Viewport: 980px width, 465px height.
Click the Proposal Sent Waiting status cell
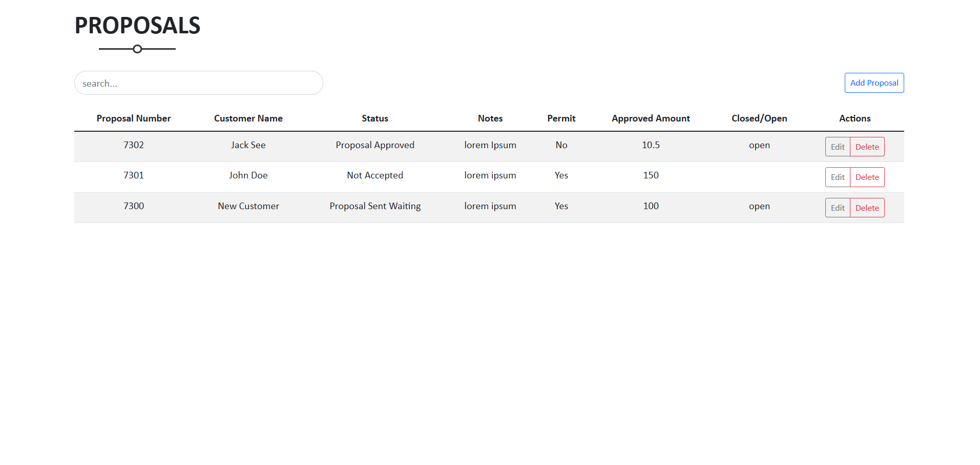pos(375,206)
